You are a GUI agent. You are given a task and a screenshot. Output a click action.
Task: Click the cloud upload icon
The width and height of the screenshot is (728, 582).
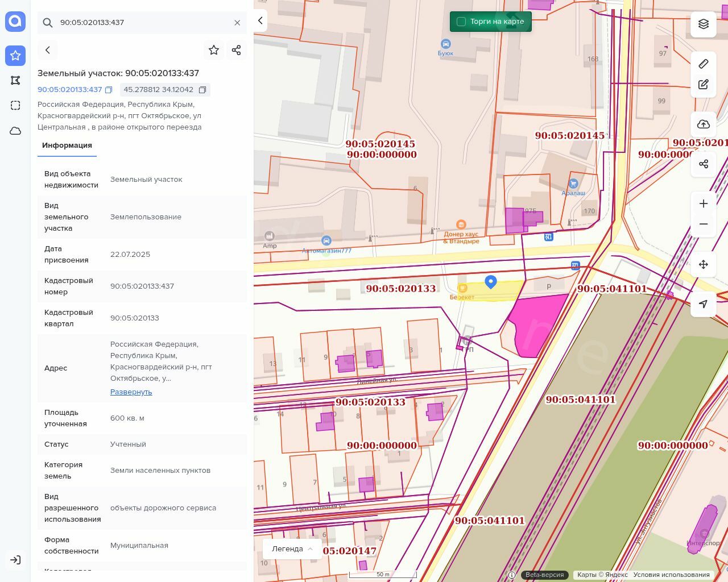pos(704,124)
